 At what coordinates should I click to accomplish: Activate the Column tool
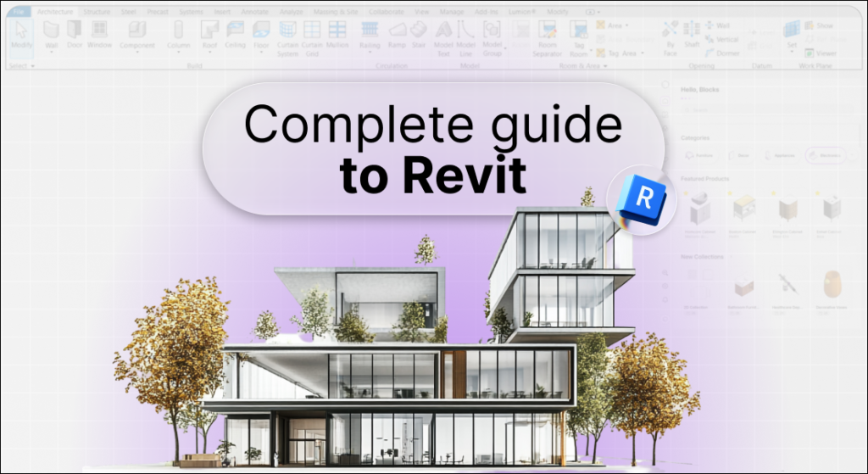[178, 34]
